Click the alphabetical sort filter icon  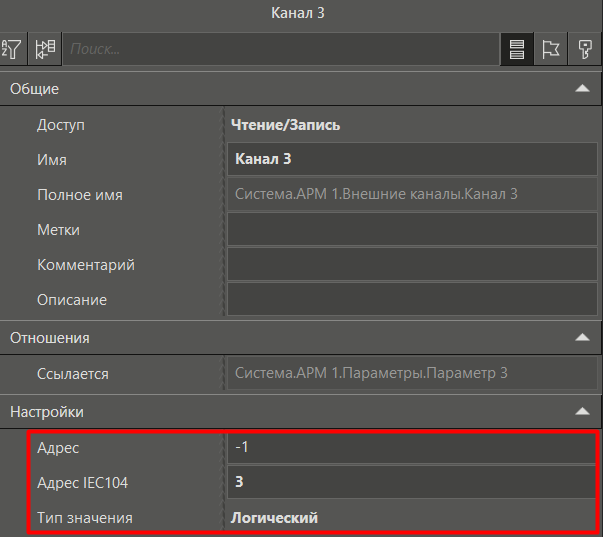(13, 48)
